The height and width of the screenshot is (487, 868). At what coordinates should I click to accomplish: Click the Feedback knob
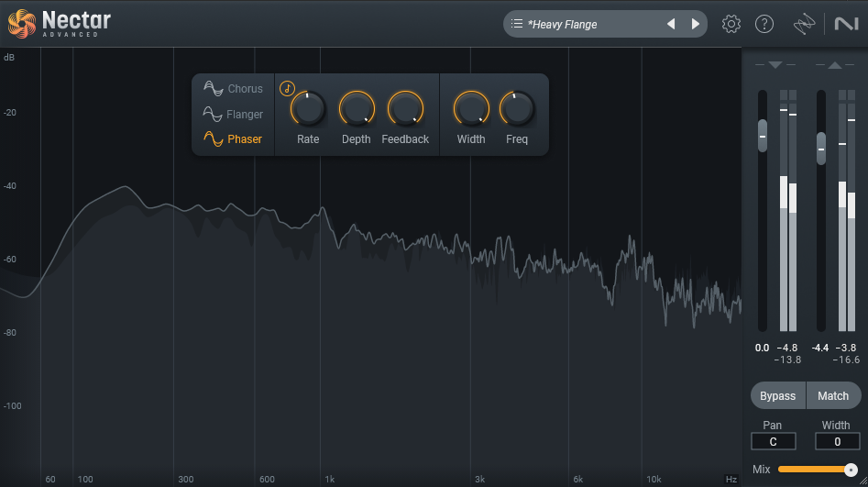[x=405, y=108]
